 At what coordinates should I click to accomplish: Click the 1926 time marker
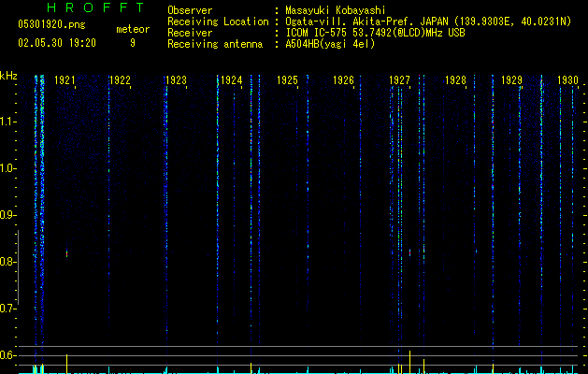(343, 80)
